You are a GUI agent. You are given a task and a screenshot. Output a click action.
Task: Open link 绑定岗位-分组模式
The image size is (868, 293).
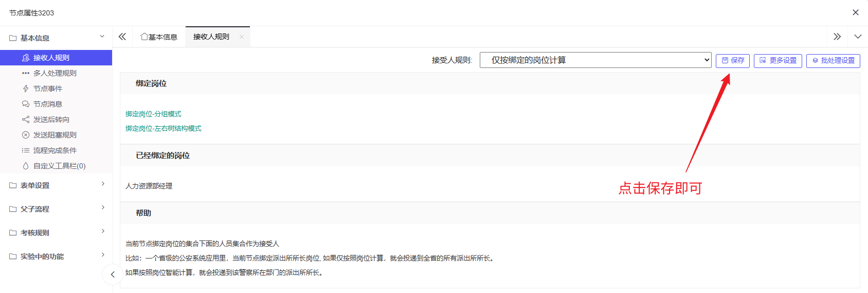point(153,114)
